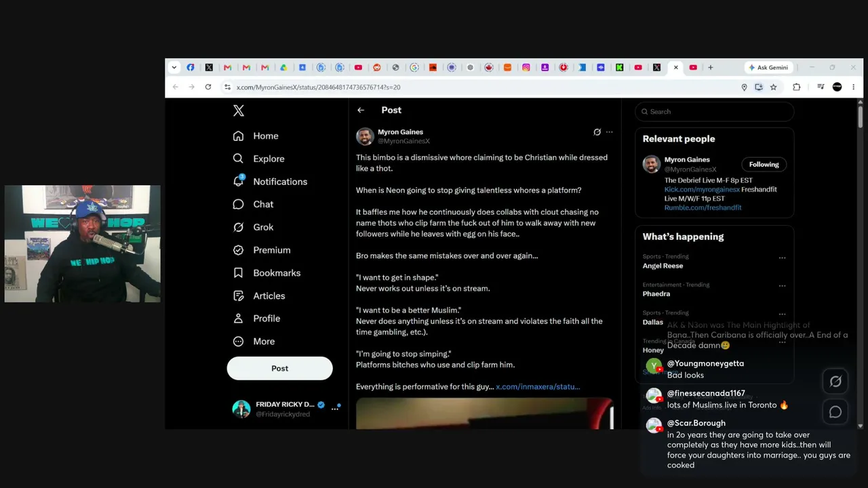Click the floating chat bubble button
The width and height of the screenshot is (868, 488).
click(835, 411)
